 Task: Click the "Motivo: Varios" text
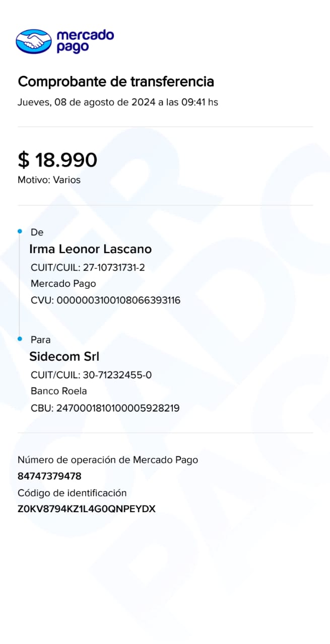point(49,180)
